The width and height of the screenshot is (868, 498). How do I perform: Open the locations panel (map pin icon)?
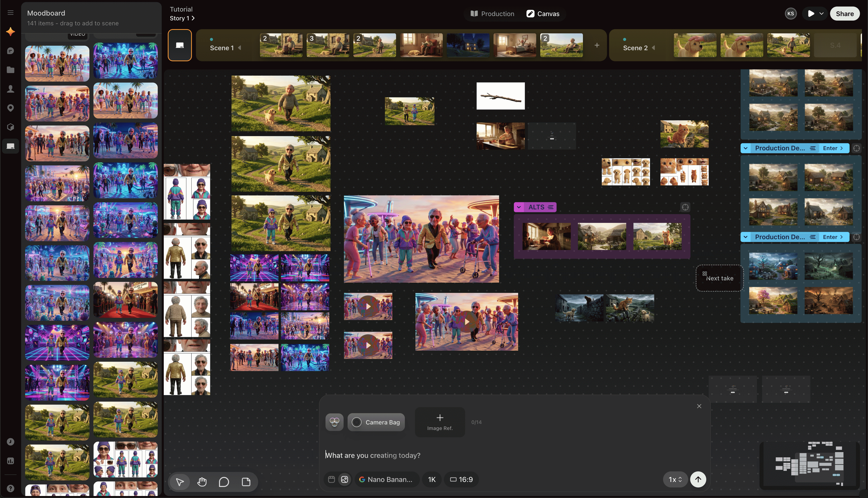11,108
